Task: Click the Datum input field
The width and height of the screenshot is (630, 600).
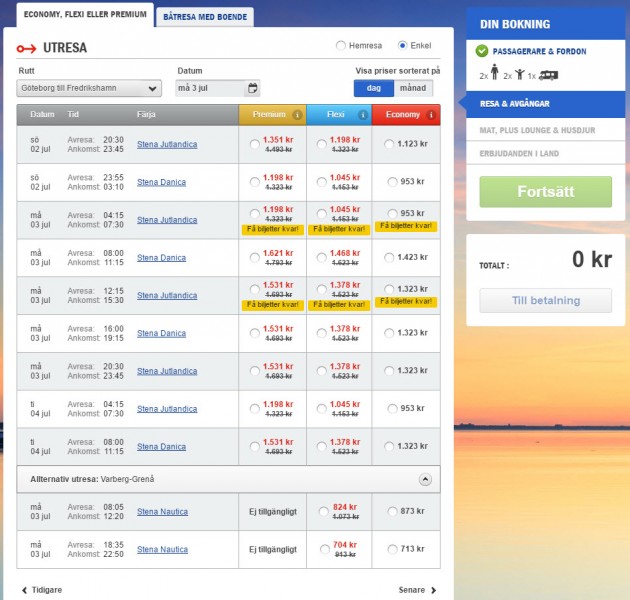Action: click(x=210, y=88)
